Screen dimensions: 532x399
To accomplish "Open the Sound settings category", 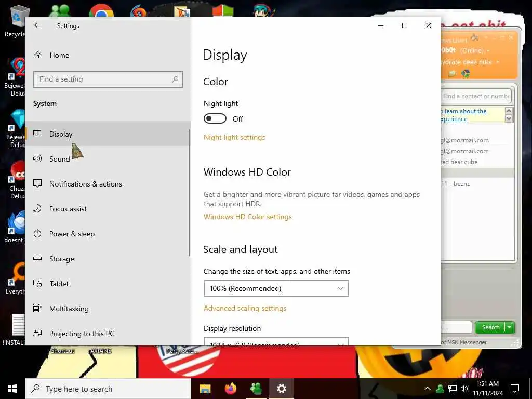I will click(x=108, y=159).
